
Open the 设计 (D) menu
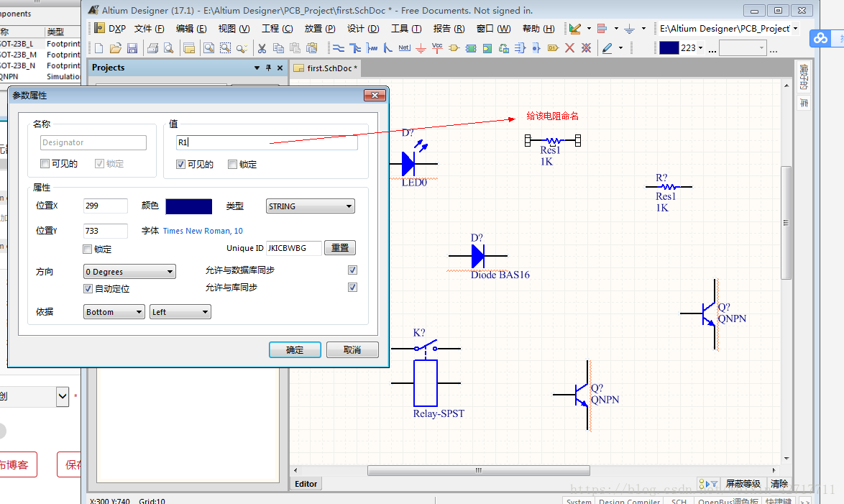(x=363, y=29)
